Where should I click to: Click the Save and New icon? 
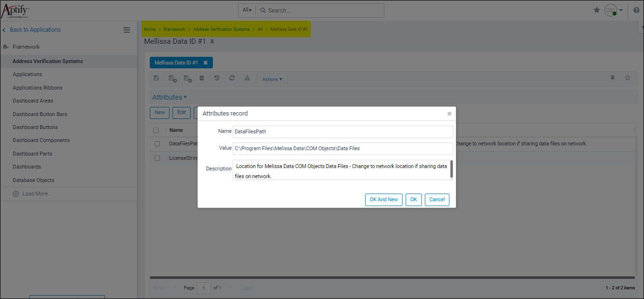pos(188,78)
